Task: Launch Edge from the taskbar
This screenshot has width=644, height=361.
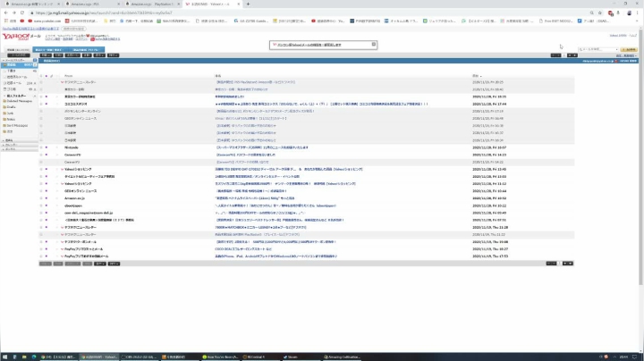Action: click(34, 357)
